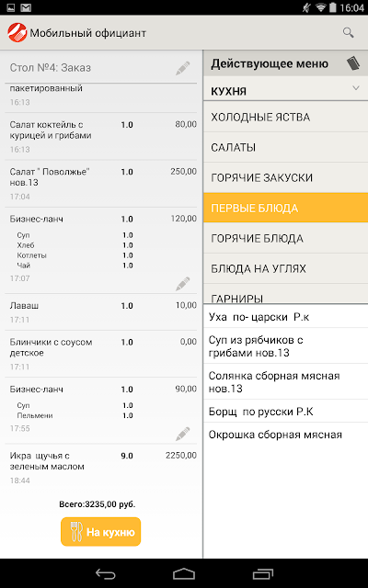Send order with На кухню button
368x588 pixels.
(x=100, y=532)
